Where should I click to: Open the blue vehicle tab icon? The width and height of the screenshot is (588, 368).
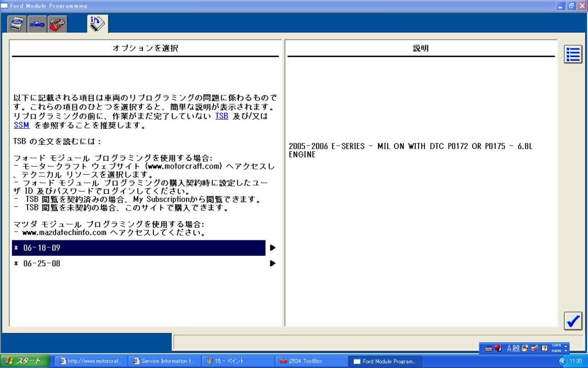pyautogui.click(x=37, y=24)
